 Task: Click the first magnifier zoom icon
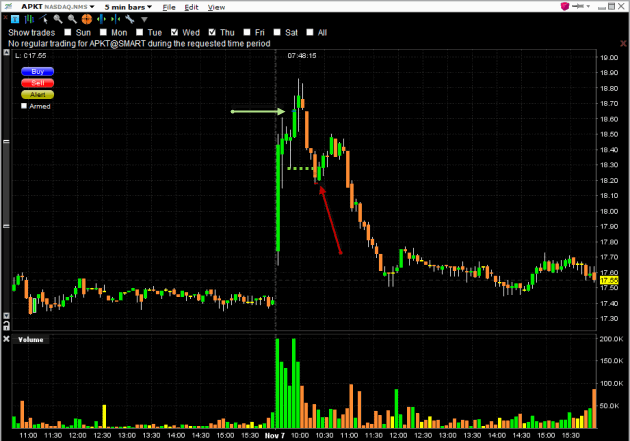[58, 19]
